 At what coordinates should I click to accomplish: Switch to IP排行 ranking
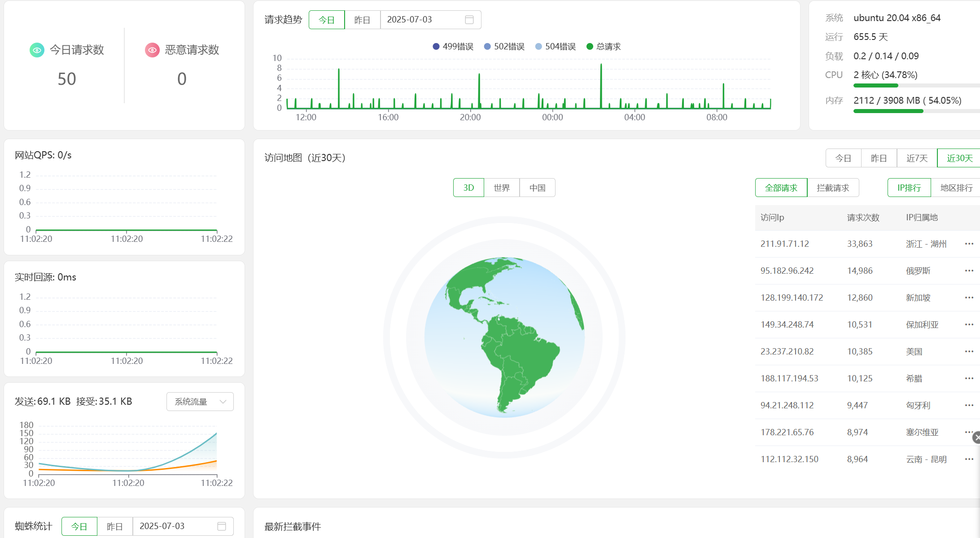pos(909,188)
